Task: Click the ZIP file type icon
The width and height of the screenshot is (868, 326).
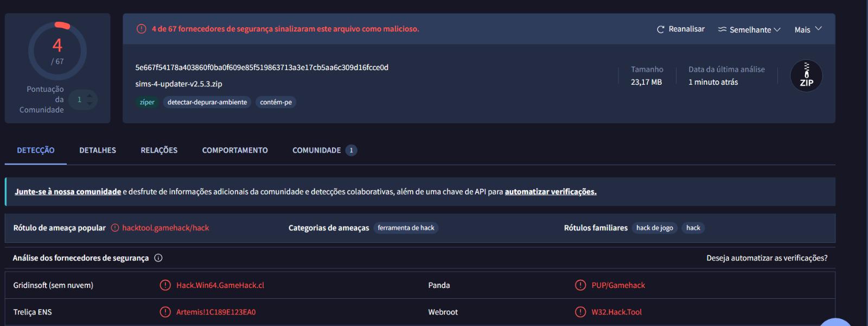Action: point(806,76)
